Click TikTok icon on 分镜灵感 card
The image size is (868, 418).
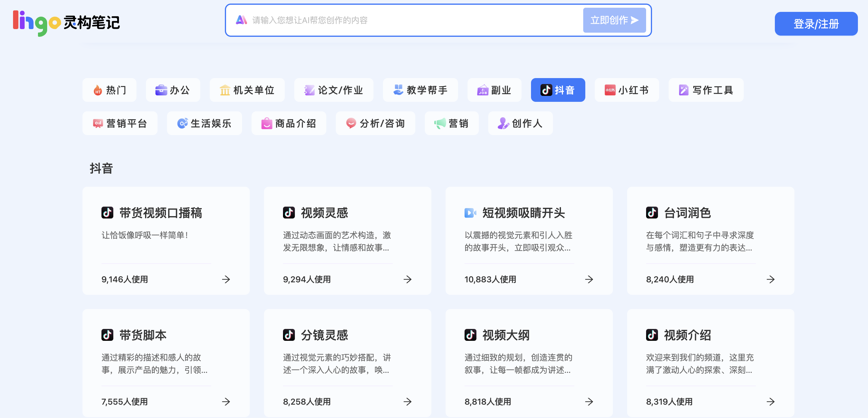click(289, 335)
